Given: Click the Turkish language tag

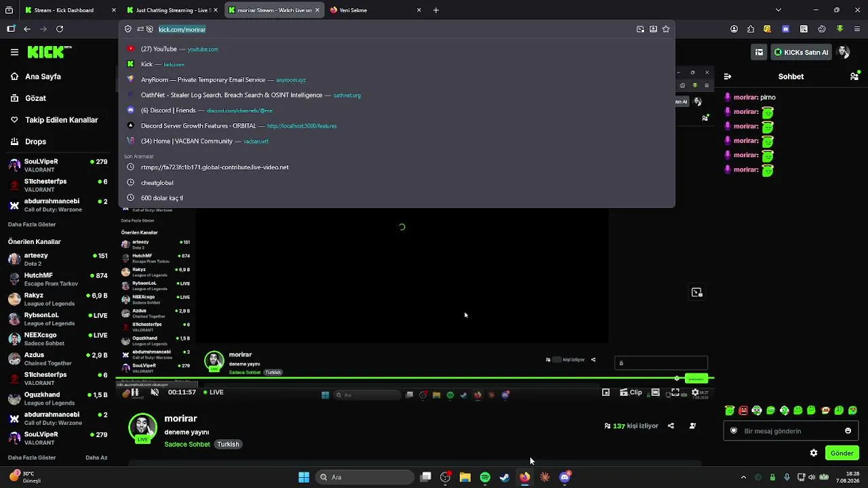Looking at the screenshot, I should (228, 445).
